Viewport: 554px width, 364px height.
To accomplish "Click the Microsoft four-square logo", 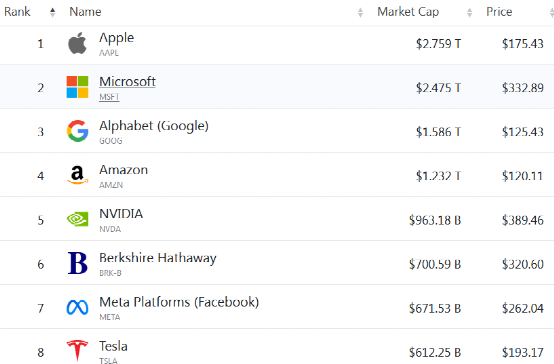I will pyautogui.click(x=77, y=87).
